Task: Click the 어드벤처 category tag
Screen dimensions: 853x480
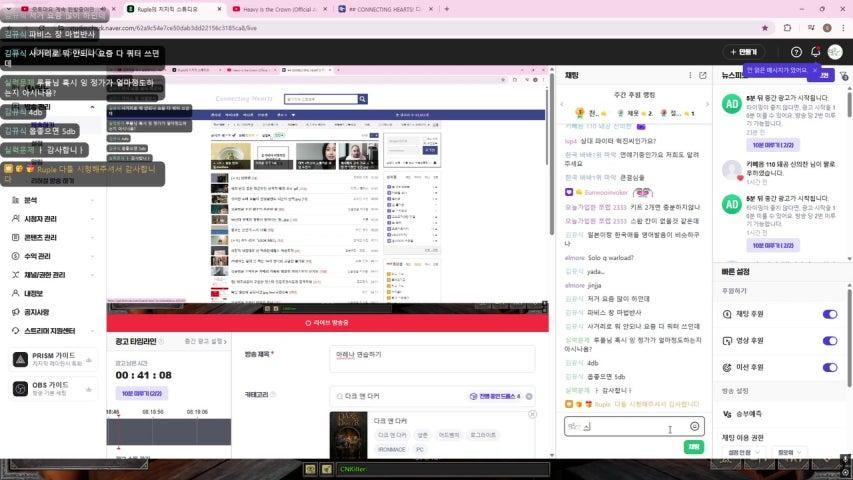Action: point(449,435)
